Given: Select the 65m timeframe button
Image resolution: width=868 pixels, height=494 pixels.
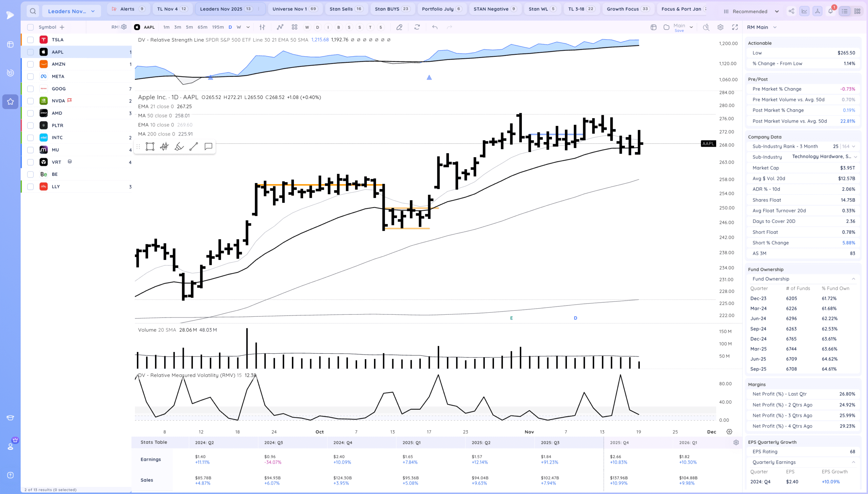Looking at the screenshot, I should click(202, 27).
